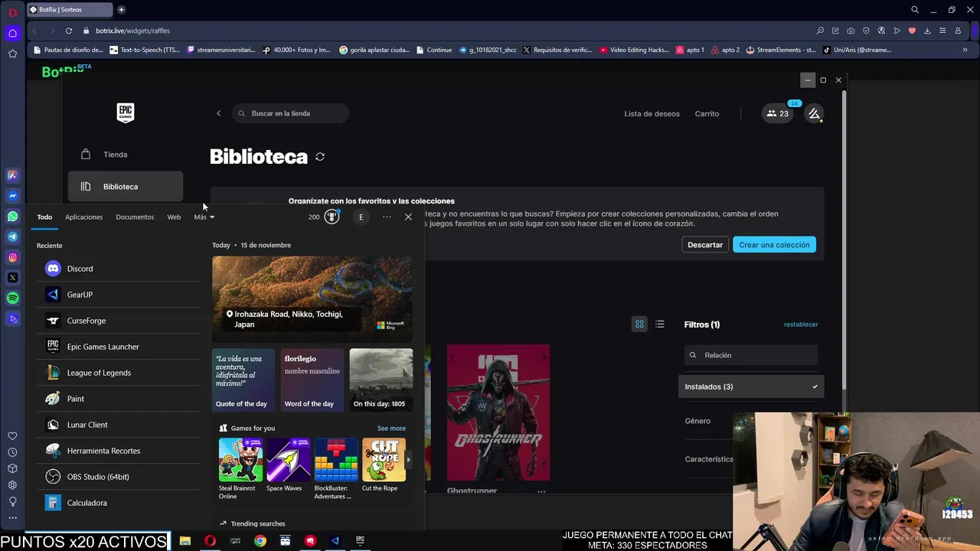Click the rewards trophy icon in search panel
This screenshot has width=980, height=551.
coord(332,217)
